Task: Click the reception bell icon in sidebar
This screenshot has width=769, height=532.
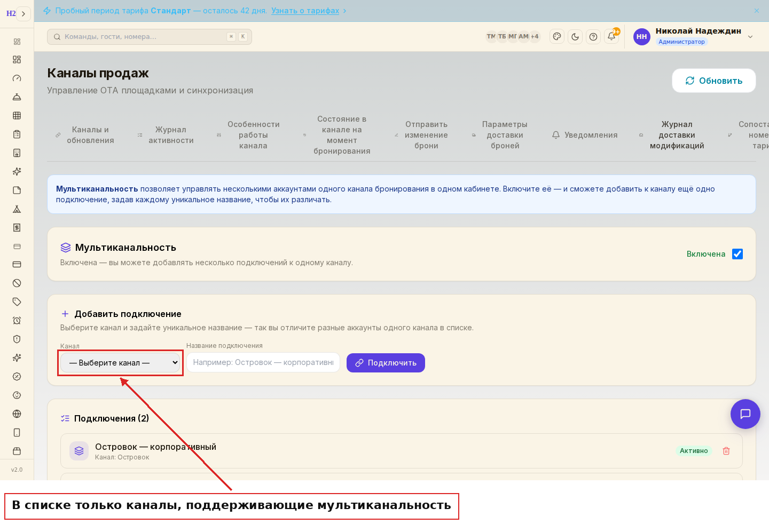Action: pos(17,97)
